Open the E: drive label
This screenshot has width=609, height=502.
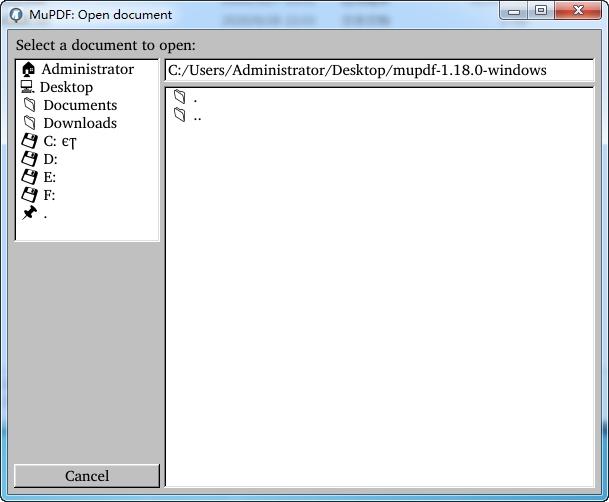pyautogui.click(x=50, y=177)
